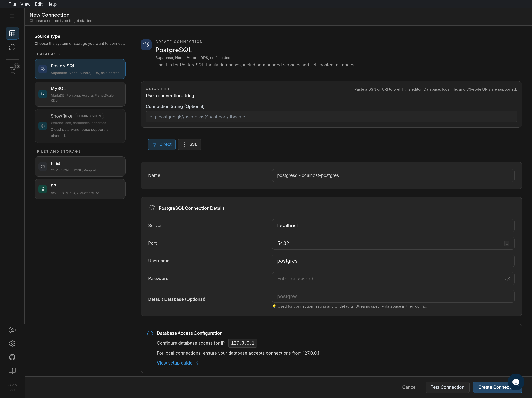Click the external link icon after setup guide
Image resolution: width=532 pixels, height=398 pixels.
click(x=196, y=363)
